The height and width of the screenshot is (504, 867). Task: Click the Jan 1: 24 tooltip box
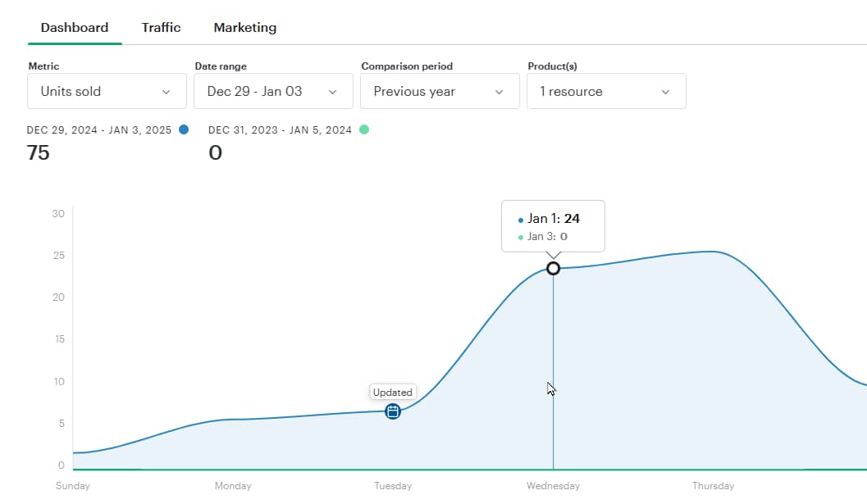[x=553, y=226]
